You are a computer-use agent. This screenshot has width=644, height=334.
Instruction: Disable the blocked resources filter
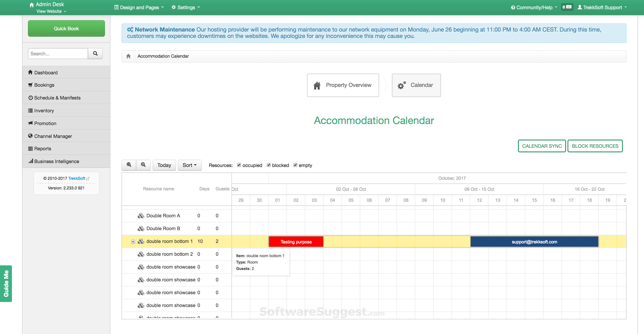(x=269, y=165)
